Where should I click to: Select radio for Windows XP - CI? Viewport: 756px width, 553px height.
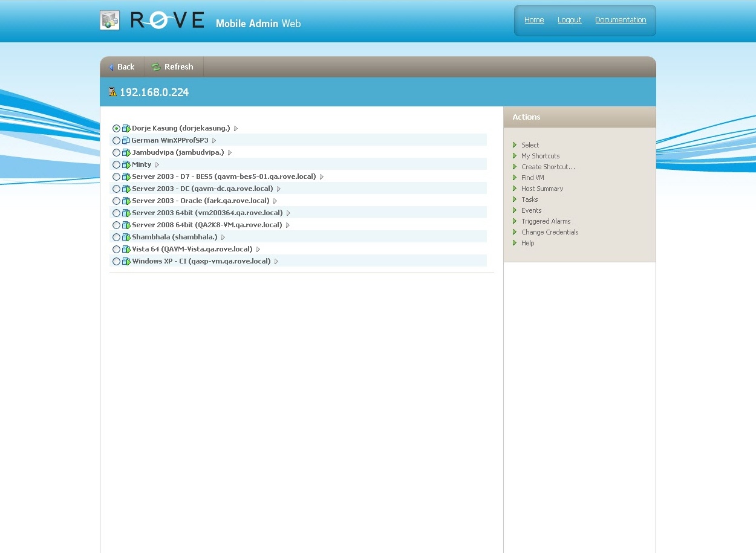click(x=116, y=261)
